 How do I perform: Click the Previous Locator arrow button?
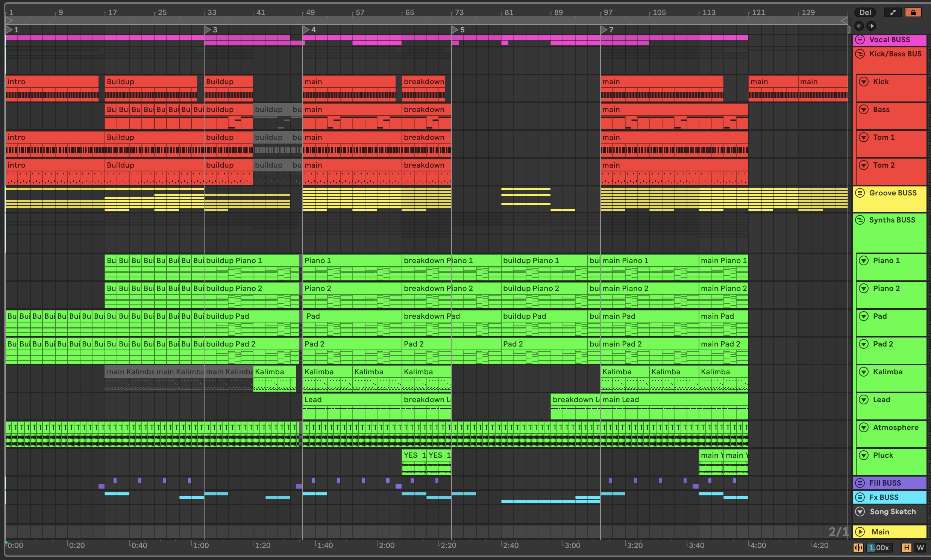[859, 26]
